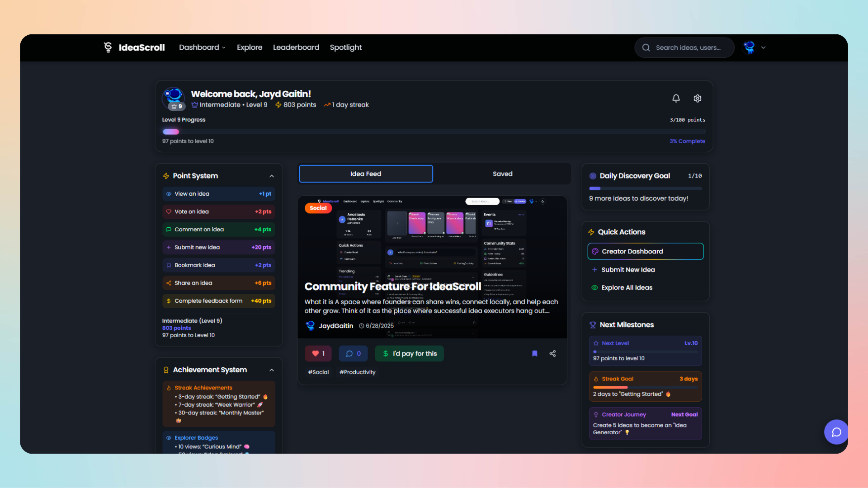Screen dimensions: 868x488
Task: Click the Point System lightning icon
Action: (x=166, y=176)
